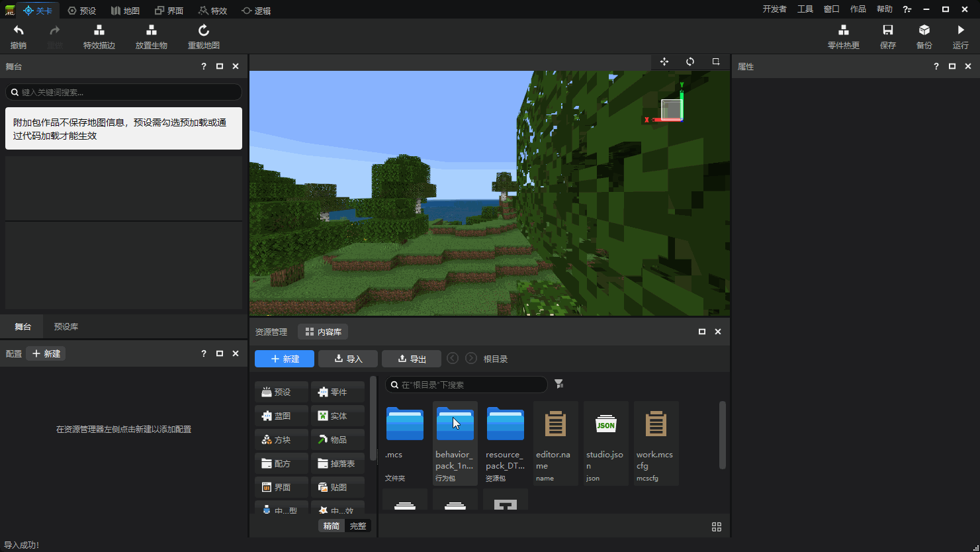Switch resource view using grid layout icon
Image resolution: width=980 pixels, height=552 pixels.
[x=717, y=527]
